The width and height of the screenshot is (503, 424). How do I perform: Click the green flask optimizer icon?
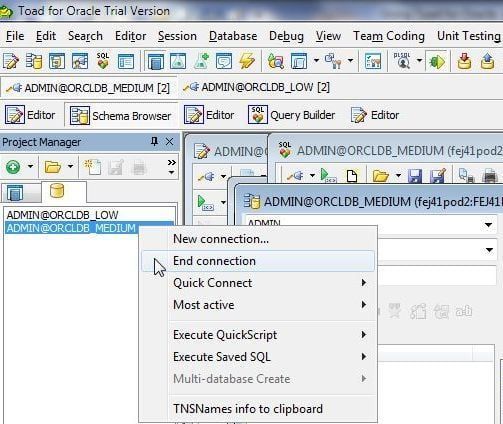pyautogui.click(x=178, y=61)
